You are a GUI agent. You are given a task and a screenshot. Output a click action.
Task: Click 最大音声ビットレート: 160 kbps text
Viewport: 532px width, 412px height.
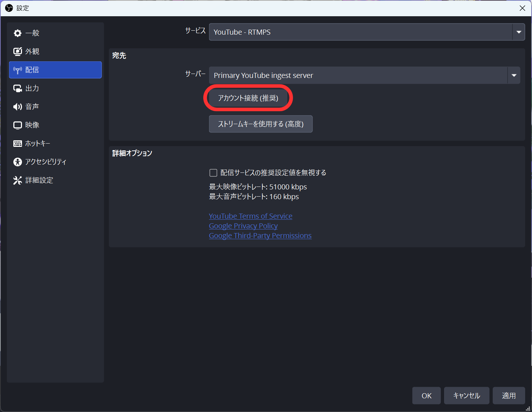254,197
